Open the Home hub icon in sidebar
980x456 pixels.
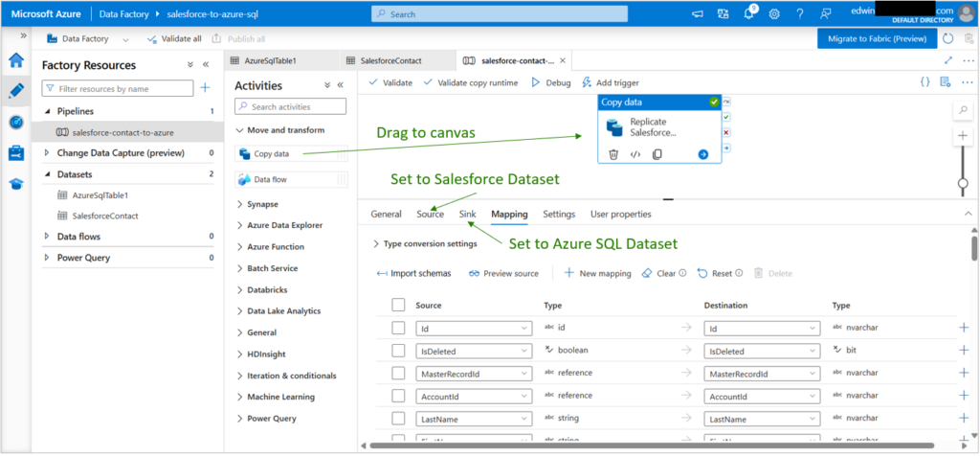[x=15, y=60]
